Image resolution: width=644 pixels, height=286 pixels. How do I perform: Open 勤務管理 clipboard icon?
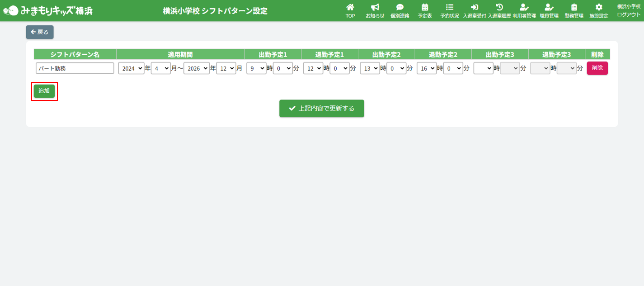(574, 8)
